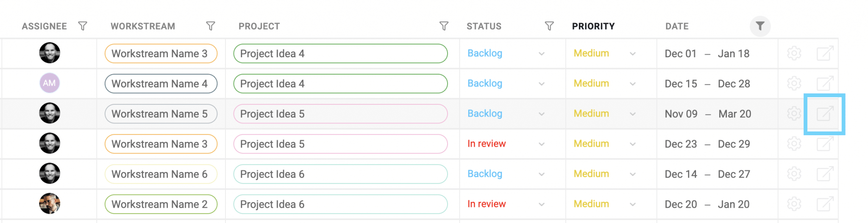
Task: Select the orange-bordered Workstream Name 3 tag in first row
Action: pyautogui.click(x=161, y=53)
